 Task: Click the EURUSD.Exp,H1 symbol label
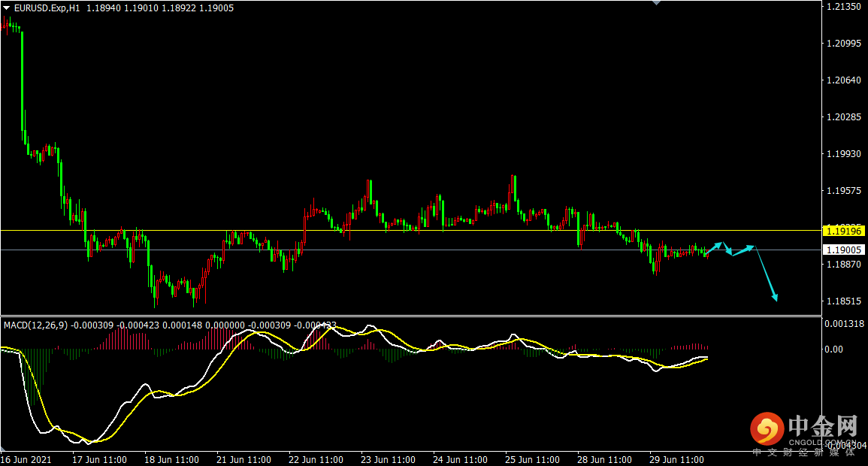tap(49, 8)
